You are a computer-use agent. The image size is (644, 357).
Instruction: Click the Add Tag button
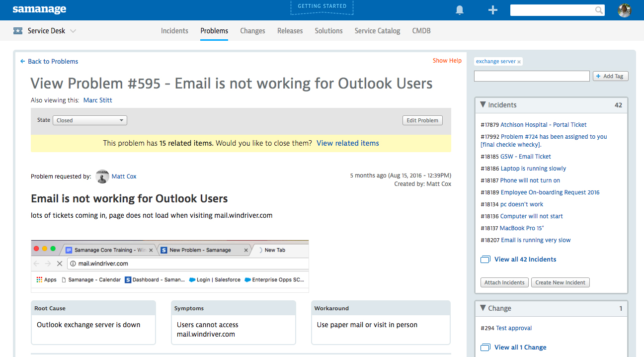611,76
